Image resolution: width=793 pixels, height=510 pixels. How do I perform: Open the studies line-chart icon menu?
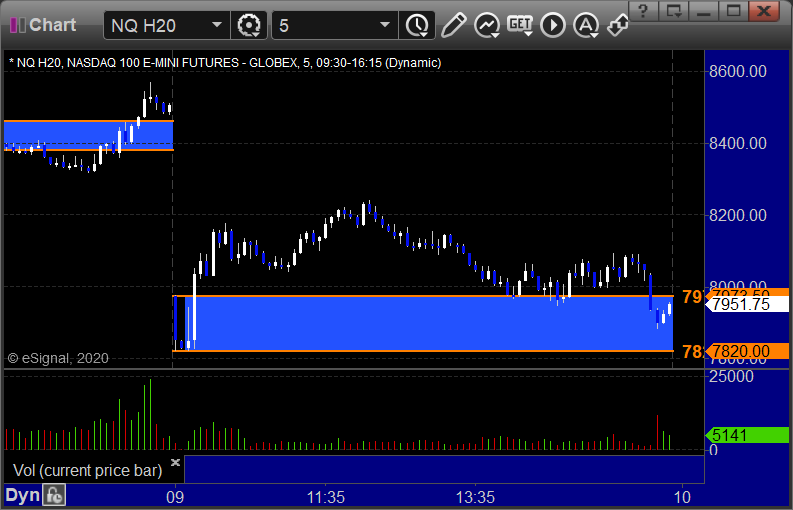pos(487,25)
